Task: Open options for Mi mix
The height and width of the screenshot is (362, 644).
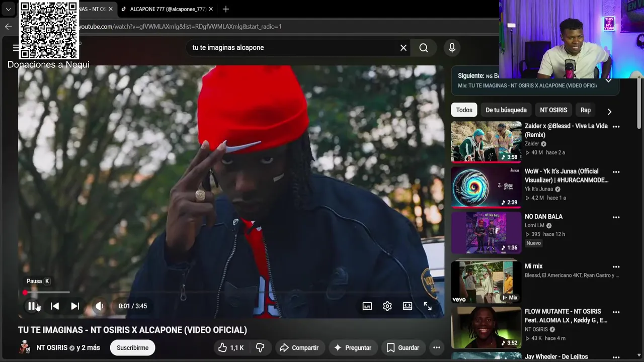Action: (616, 267)
